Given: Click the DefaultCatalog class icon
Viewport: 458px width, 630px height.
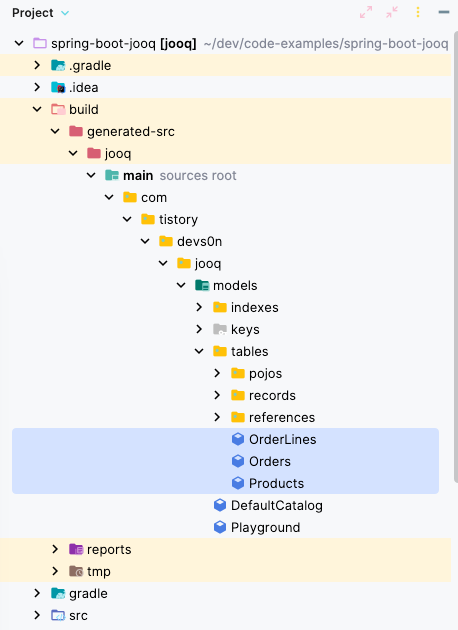Looking at the screenshot, I should pyautogui.click(x=220, y=505).
